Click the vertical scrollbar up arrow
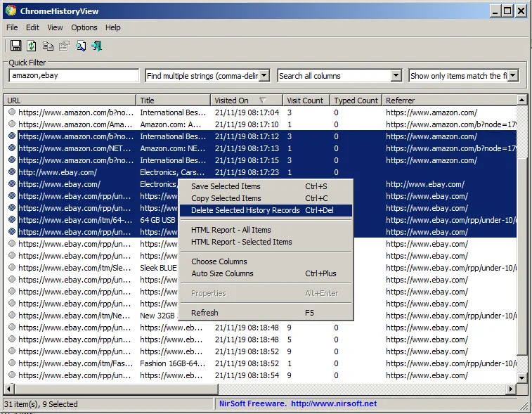This screenshot has width=532, height=414. pos(522,100)
